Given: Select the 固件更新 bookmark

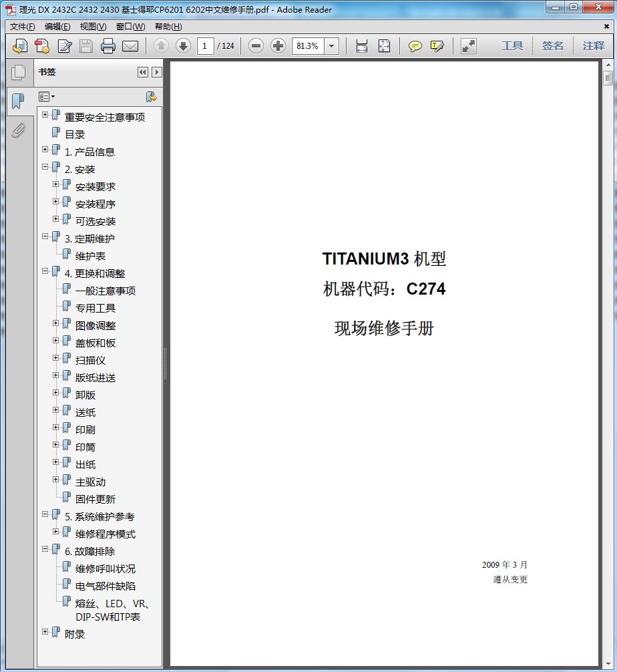Looking at the screenshot, I should click(95, 499).
